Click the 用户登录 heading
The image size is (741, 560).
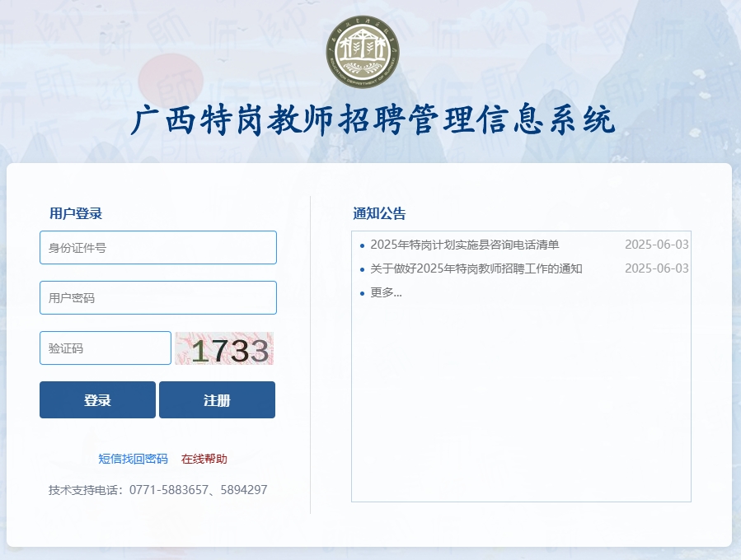pyautogui.click(x=76, y=213)
